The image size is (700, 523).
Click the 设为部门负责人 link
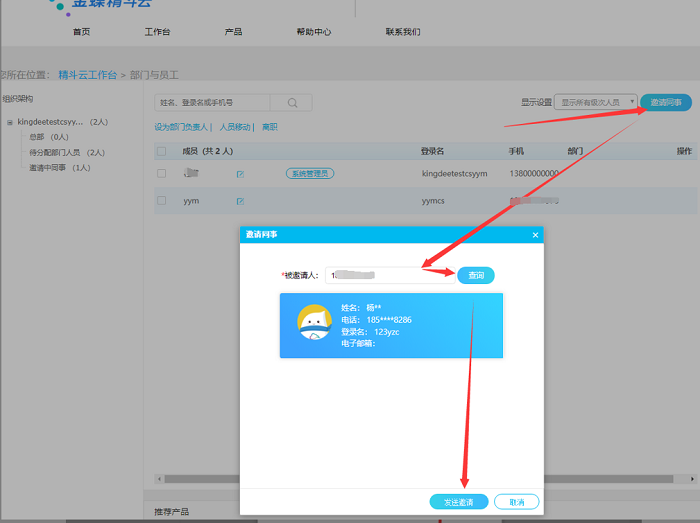pos(181,127)
